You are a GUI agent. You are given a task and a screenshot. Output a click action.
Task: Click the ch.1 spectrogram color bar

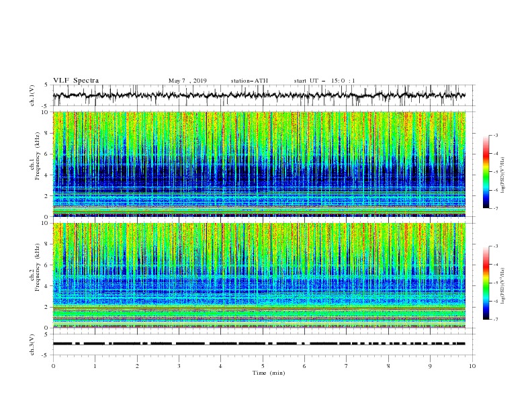click(x=486, y=172)
